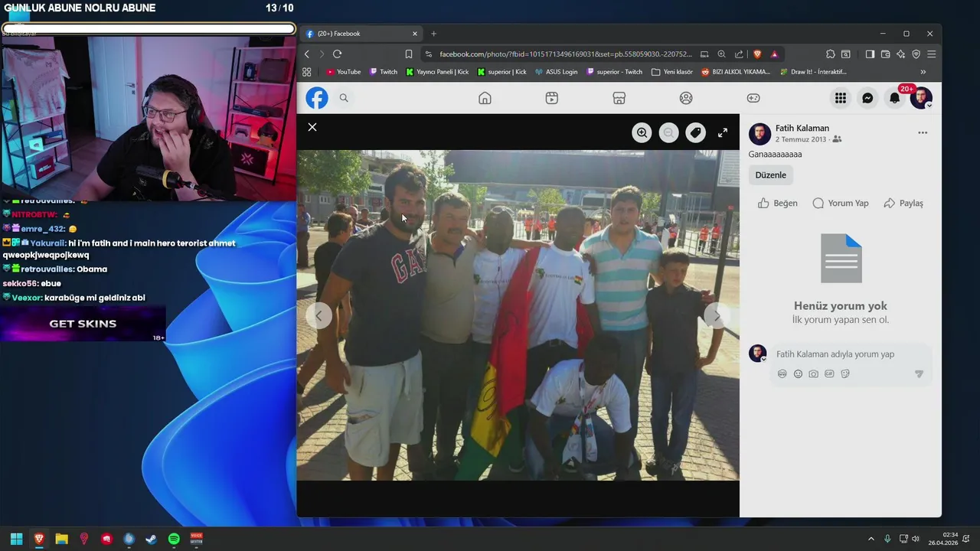Open account profile picture menu
The height and width of the screenshot is (551, 980).
(921, 98)
